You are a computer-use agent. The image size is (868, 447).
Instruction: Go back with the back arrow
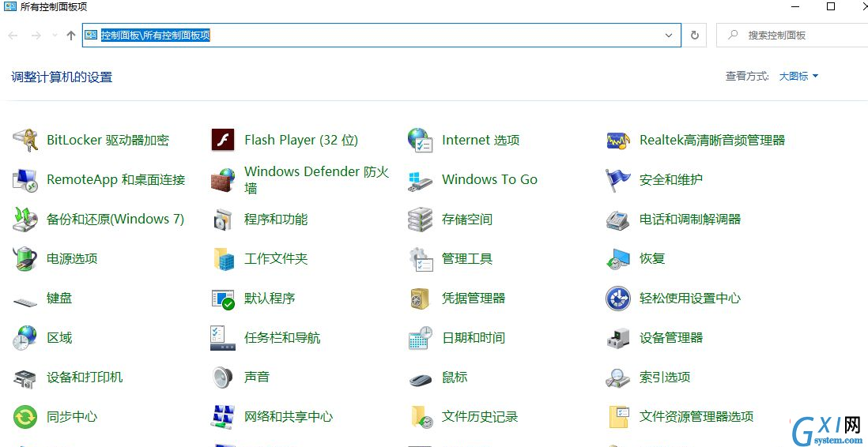pos(13,36)
